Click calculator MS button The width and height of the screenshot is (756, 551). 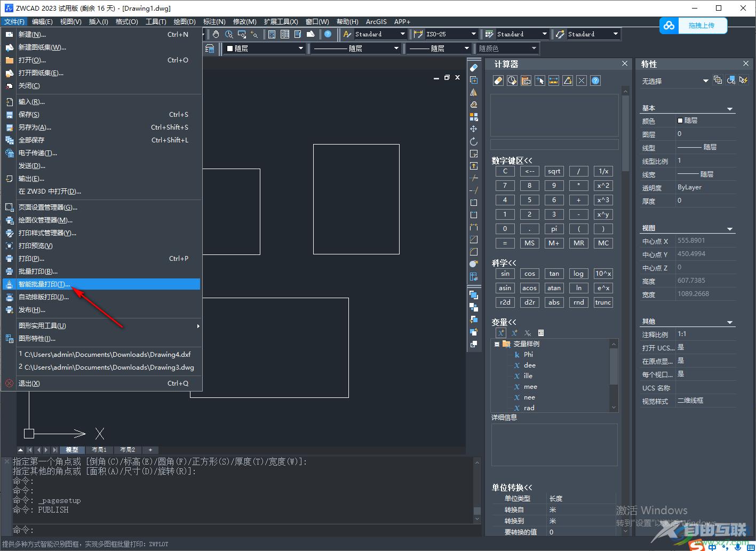[x=529, y=243]
